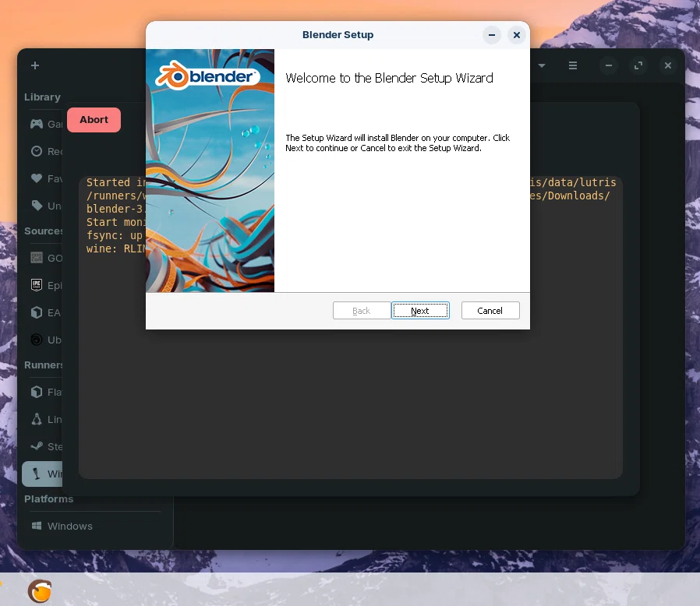
Task: Abort the Lutris installation
Action: tap(94, 120)
